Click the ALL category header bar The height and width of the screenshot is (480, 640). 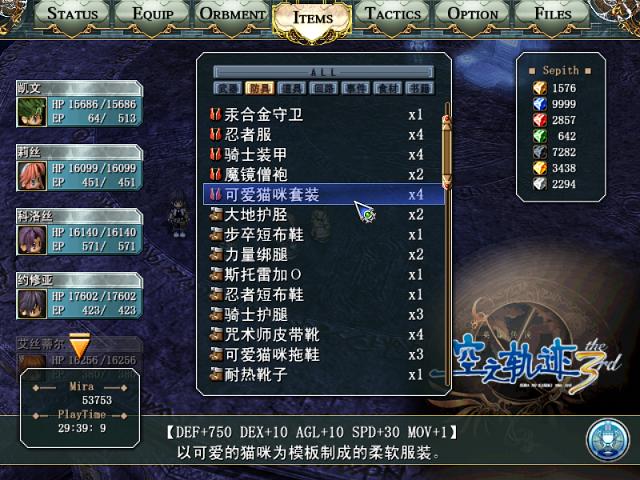coord(323,72)
